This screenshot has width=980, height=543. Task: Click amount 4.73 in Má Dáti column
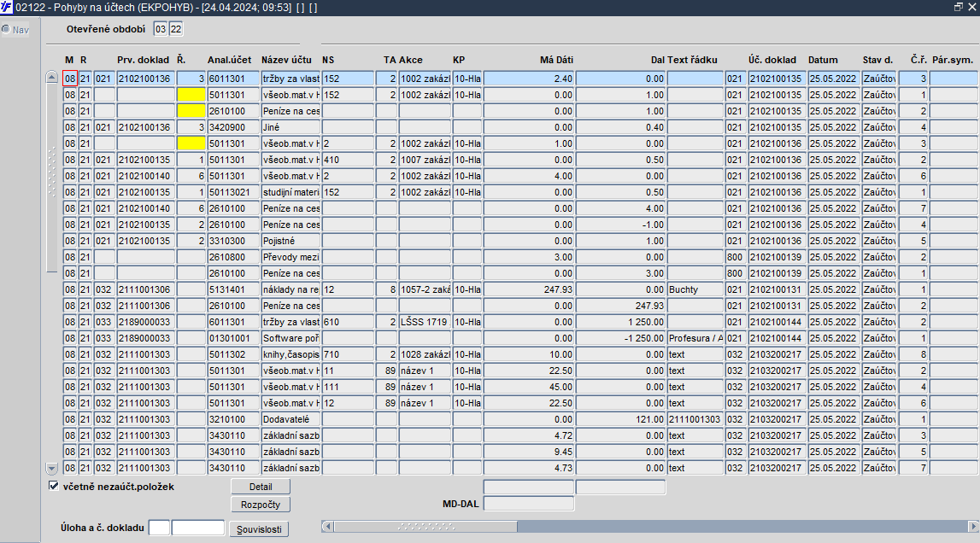pos(529,469)
